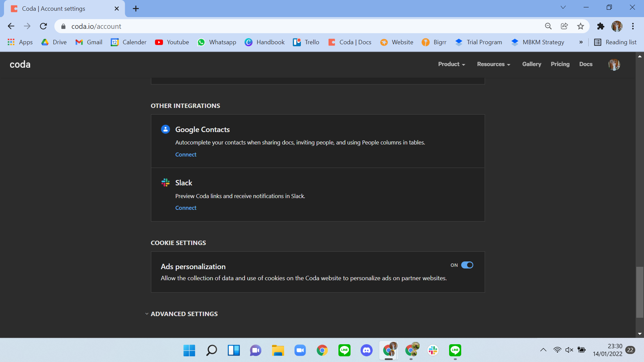Image resolution: width=644 pixels, height=362 pixels.
Task: Close the Account settings tab
Action: click(x=117, y=9)
